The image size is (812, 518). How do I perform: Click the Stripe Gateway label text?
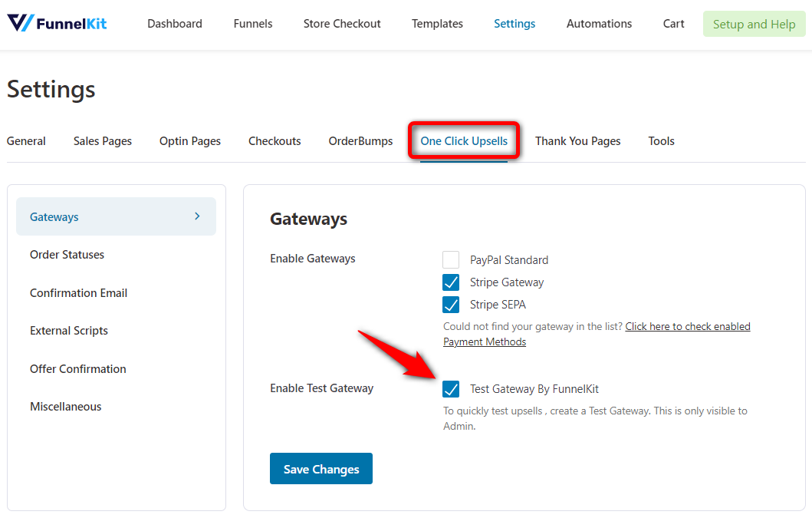[x=507, y=282]
